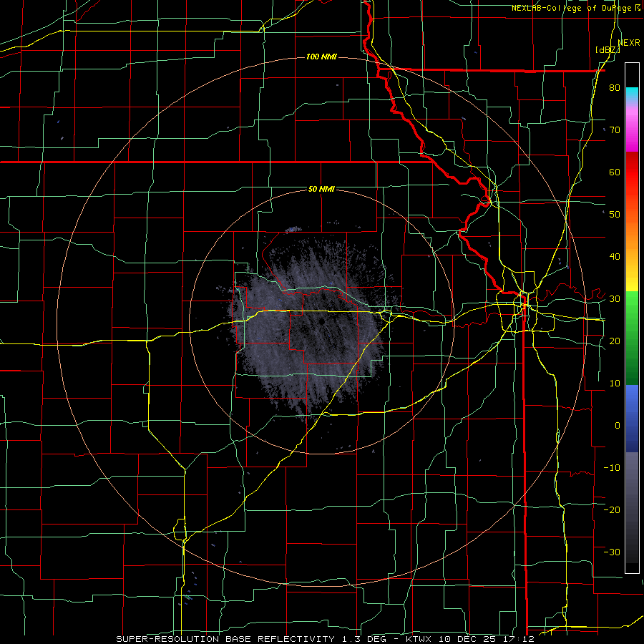Click the "100 NMI" range ring label

(321, 57)
